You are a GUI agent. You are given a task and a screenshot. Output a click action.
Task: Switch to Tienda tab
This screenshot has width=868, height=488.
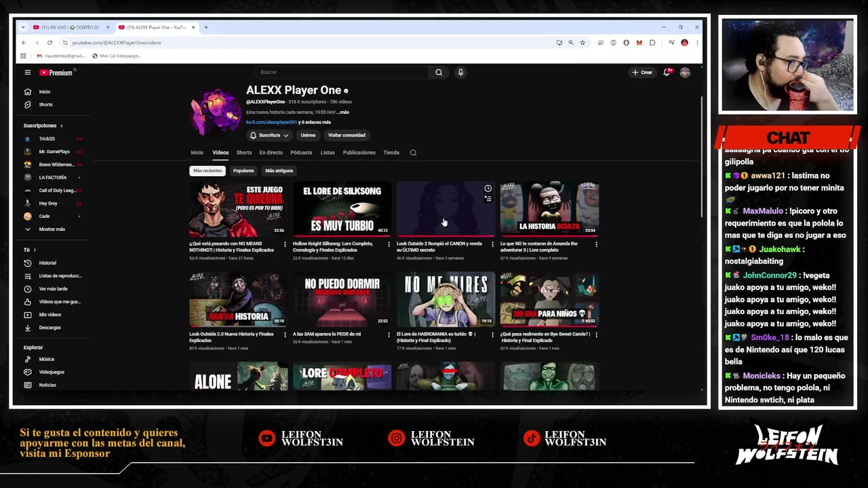pyautogui.click(x=391, y=152)
